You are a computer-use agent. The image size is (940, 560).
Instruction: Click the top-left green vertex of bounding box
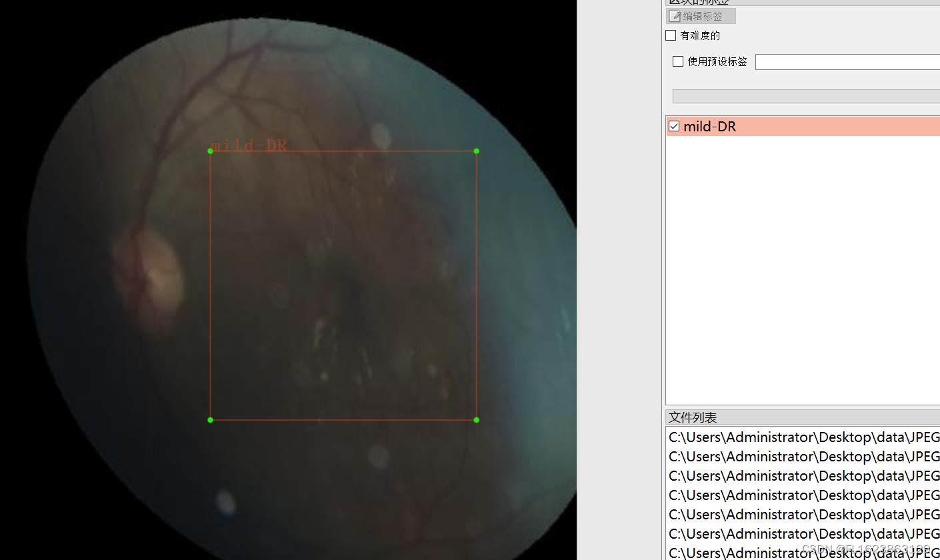tap(210, 151)
